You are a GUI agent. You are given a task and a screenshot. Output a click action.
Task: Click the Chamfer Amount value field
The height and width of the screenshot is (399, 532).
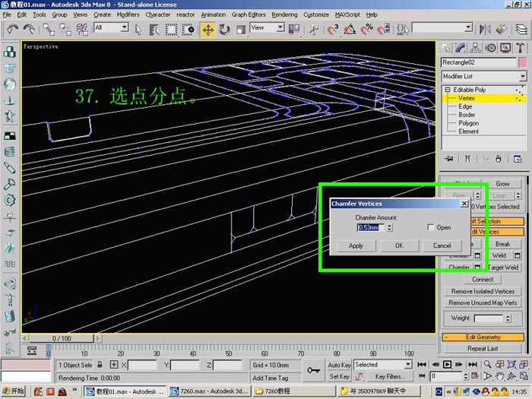372,227
